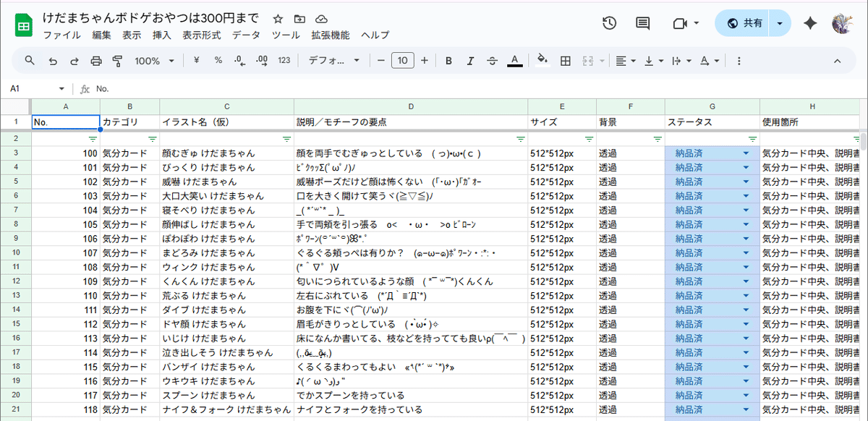
Task: Toggle bold formatting
Action: click(448, 61)
